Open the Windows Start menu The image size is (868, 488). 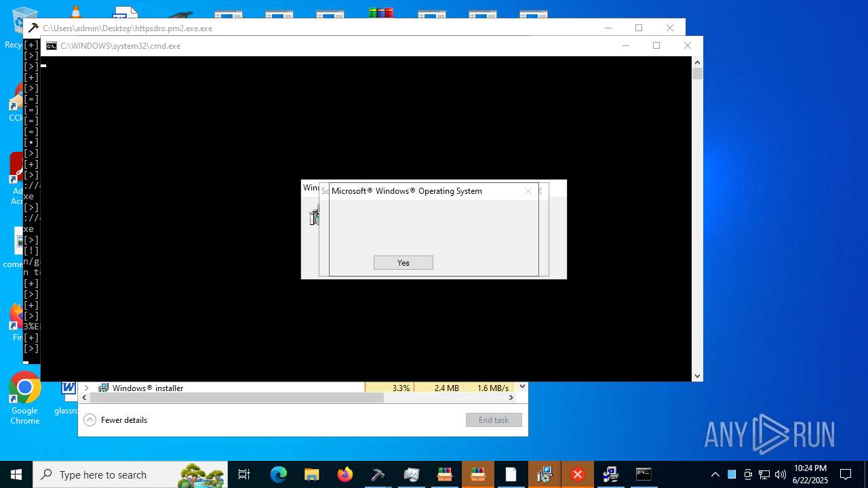pos(16,474)
